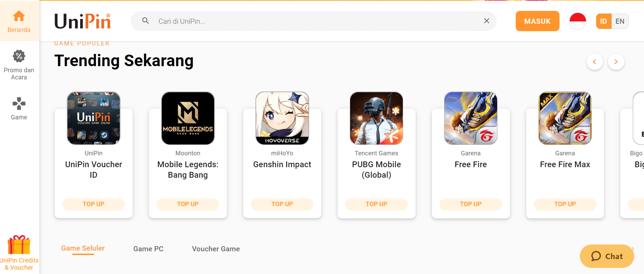The height and width of the screenshot is (274, 644).
Task: Open UniPin Credits & Voucher gift icon
Action: [x=19, y=244]
